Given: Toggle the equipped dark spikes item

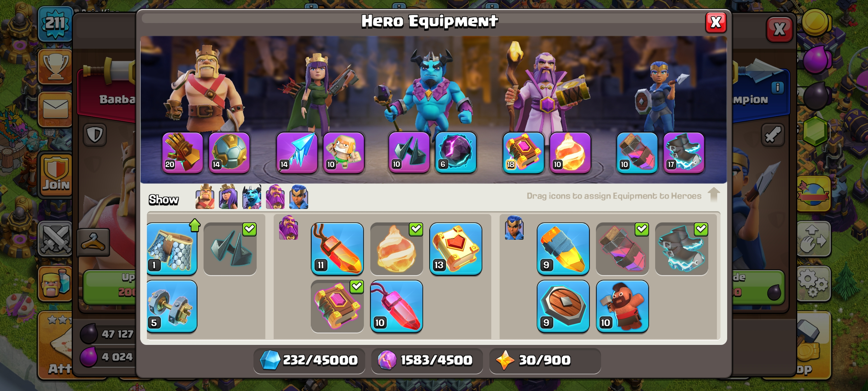Looking at the screenshot, I should (230, 249).
